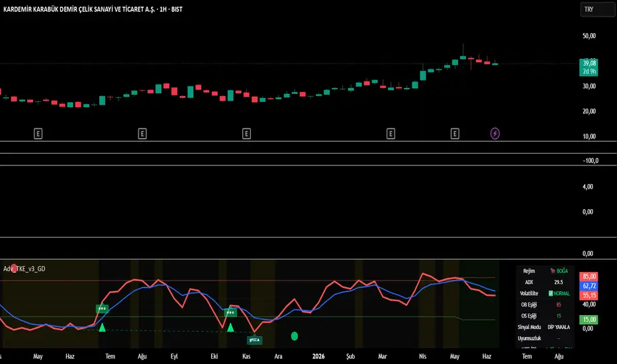Click the 20,00 price axis label

589,111
